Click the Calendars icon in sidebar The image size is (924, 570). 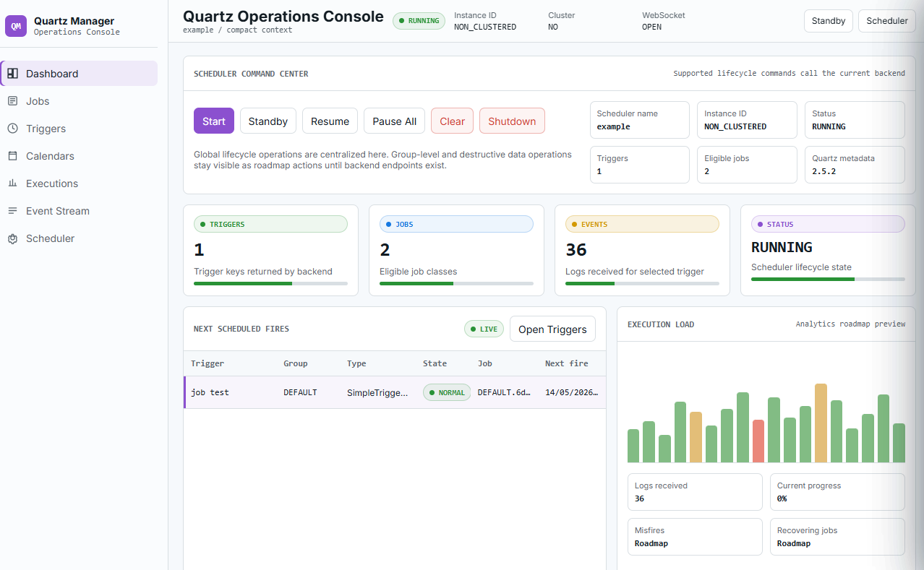12,156
